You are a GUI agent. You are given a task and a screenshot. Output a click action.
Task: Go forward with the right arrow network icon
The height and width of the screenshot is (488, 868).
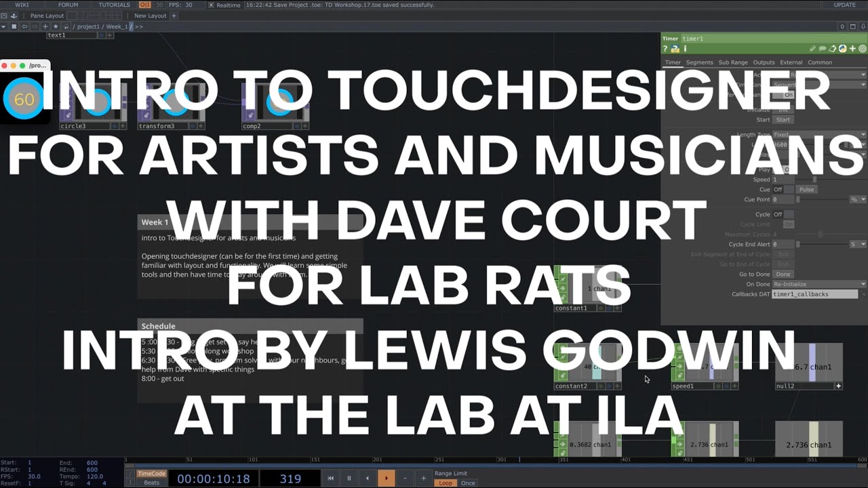point(35,26)
